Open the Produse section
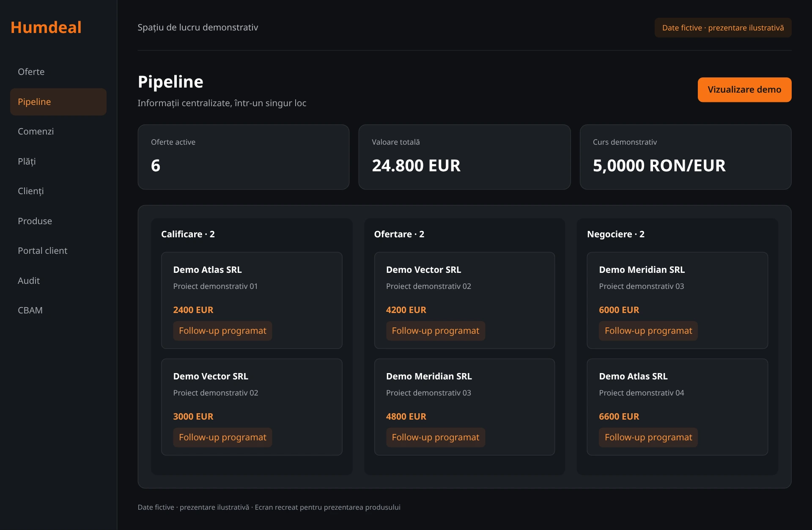812x530 pixels. pos(58,221)
